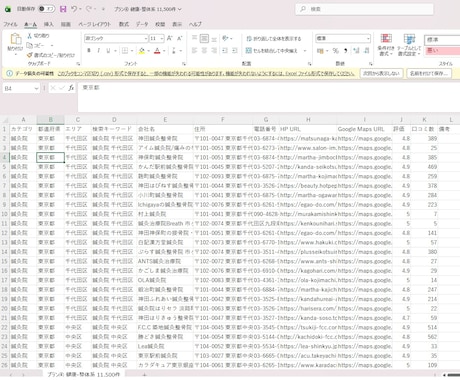Click the Middle Align icon
Viewport: 460px width, 380px height.
[204, 38]
